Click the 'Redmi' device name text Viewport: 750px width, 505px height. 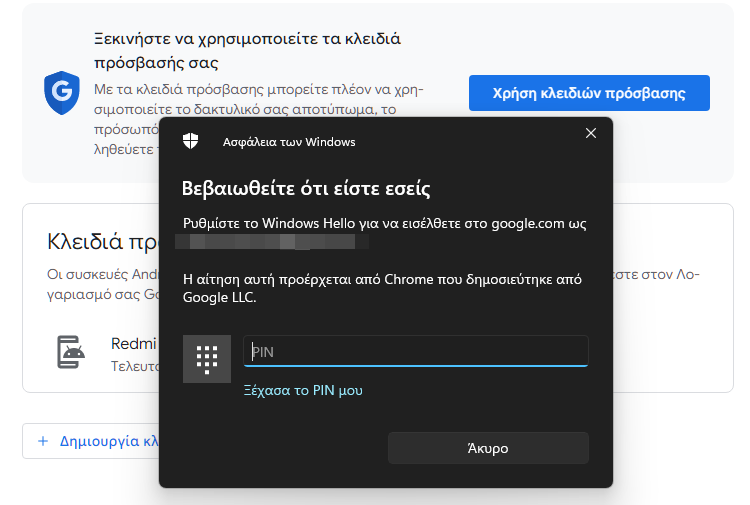pos(133,343)
